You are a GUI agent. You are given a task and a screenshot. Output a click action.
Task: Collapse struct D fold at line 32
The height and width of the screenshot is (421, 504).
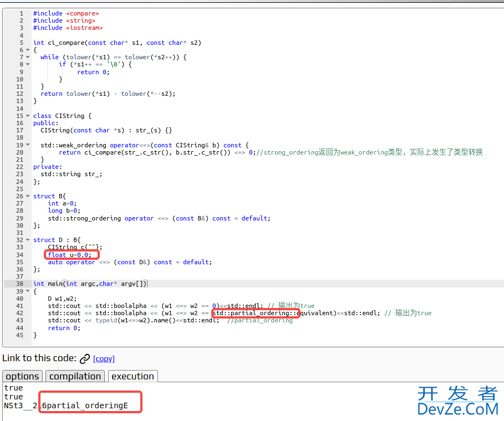[x=28, y=240]
